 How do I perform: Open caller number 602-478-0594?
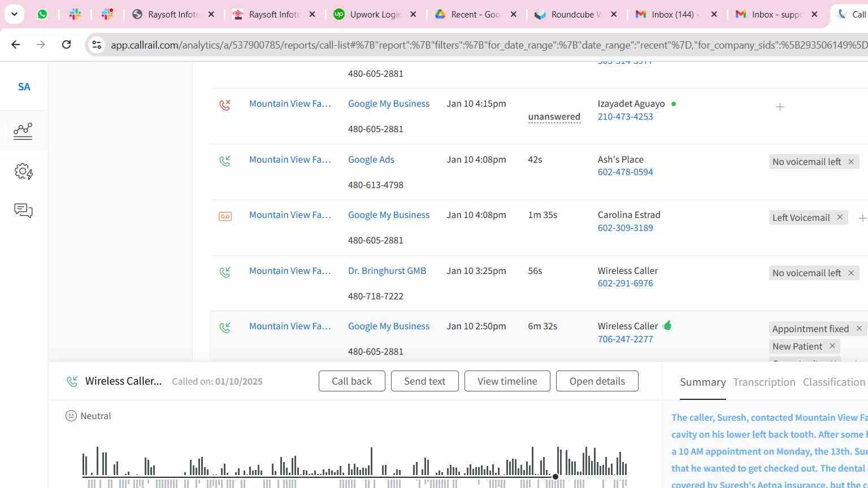[x=625, y=172]
